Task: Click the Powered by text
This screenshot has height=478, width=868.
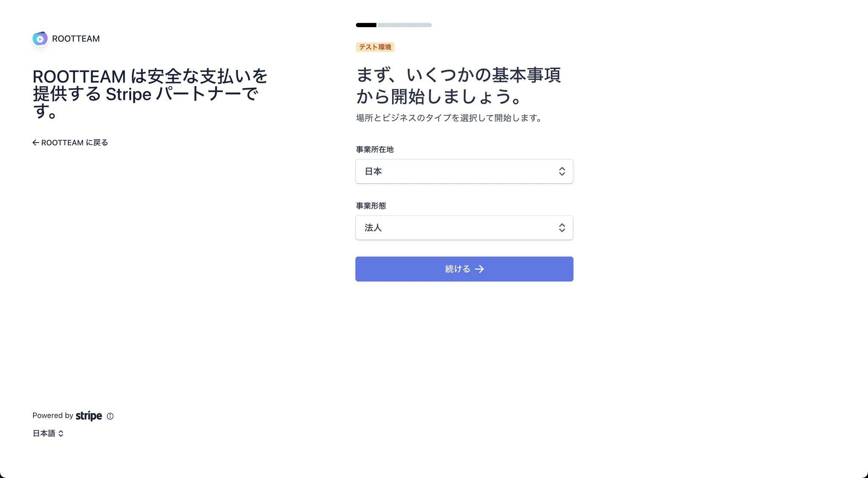Action: [53, 416]
